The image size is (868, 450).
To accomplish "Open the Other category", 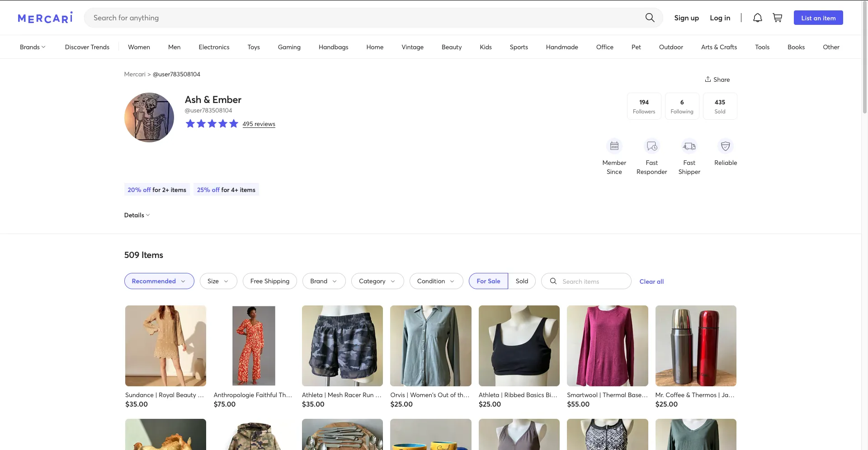I will pos(831,47).
